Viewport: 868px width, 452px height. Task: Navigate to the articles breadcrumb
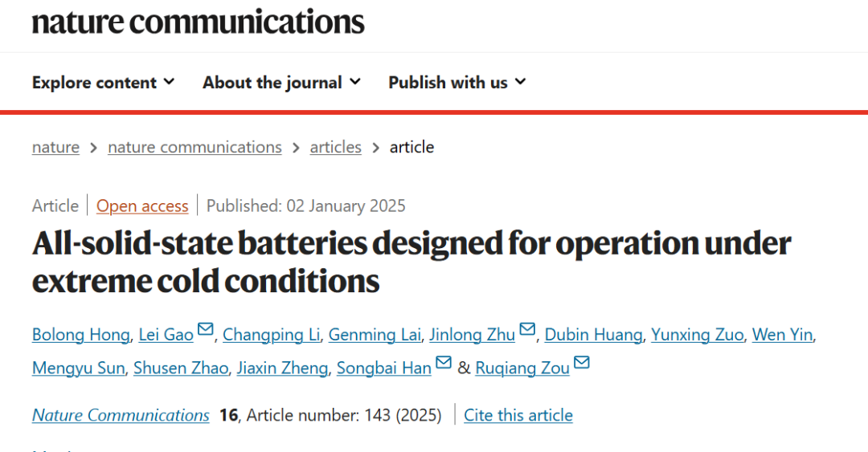click(x=335, y=147)
